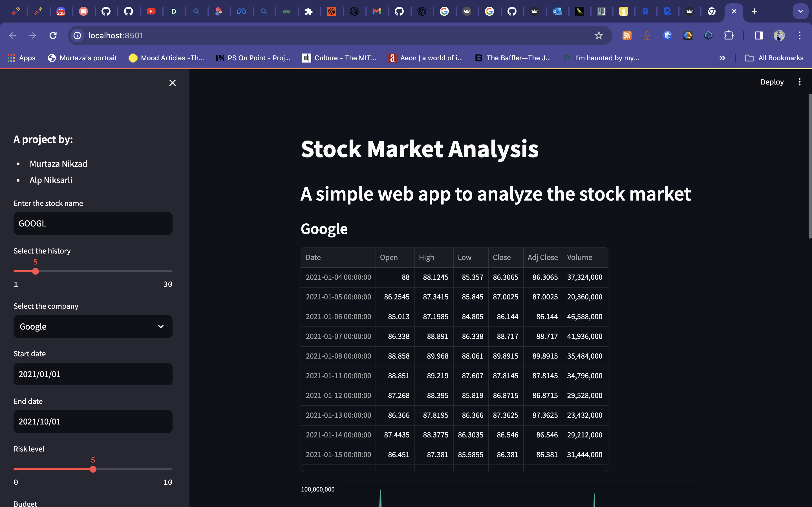Expand the Select the company dropdown
This screenshot has width=812, height=507.
coord(93,327)
